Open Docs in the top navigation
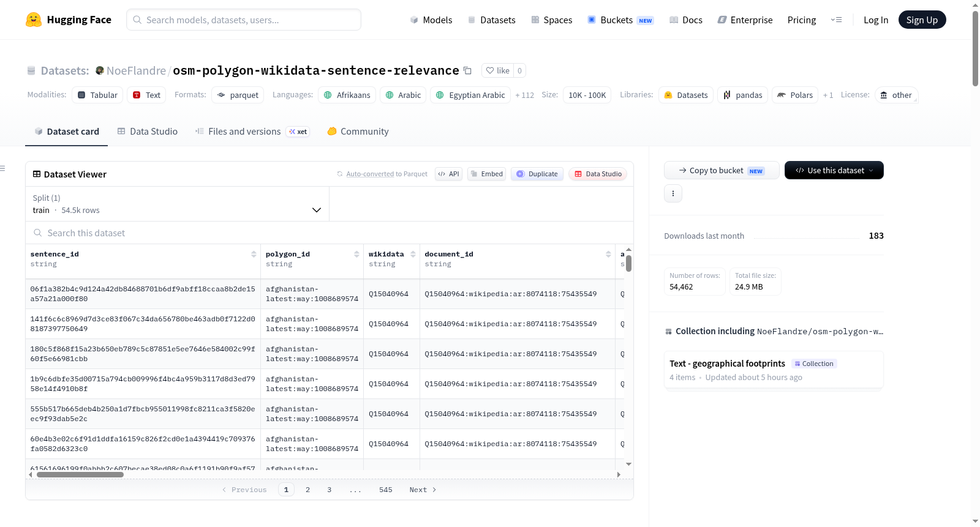The width and height of the screenshot is (980, 527). pyautogui.click(x=685, y=20)
